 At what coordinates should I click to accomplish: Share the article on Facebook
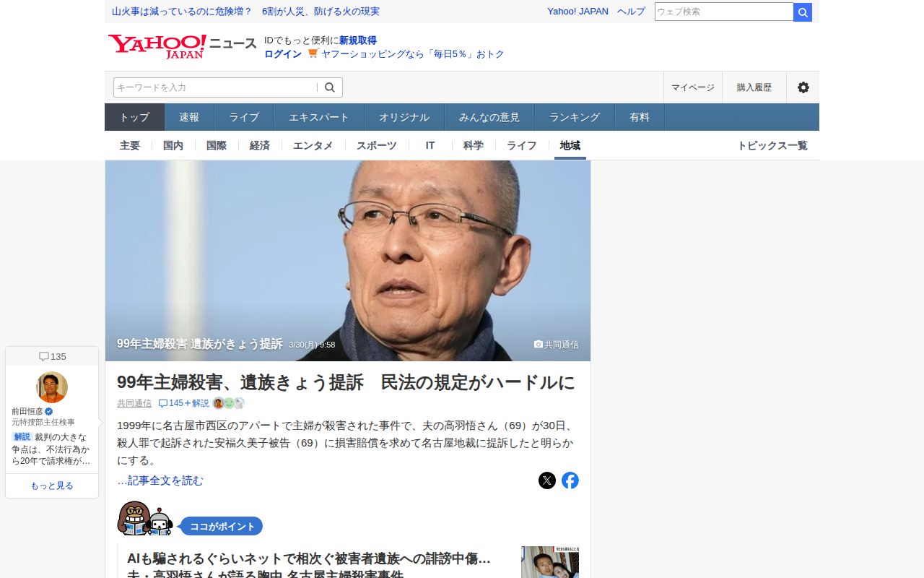click(x=570, y=480)
